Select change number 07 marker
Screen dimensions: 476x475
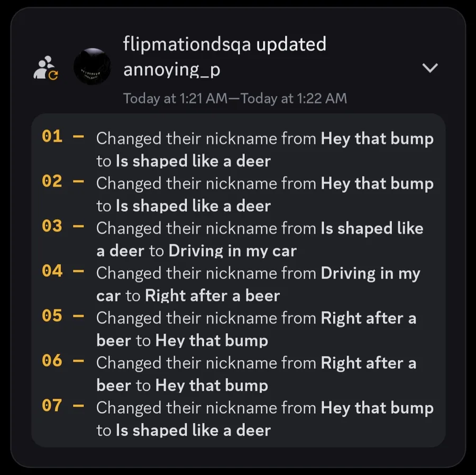(x=52, y=406)
